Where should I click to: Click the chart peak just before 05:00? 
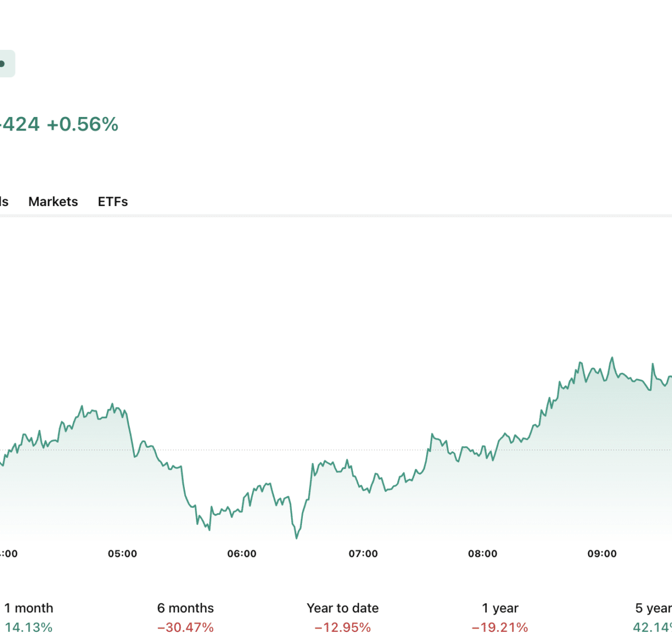tap(113, 404)
